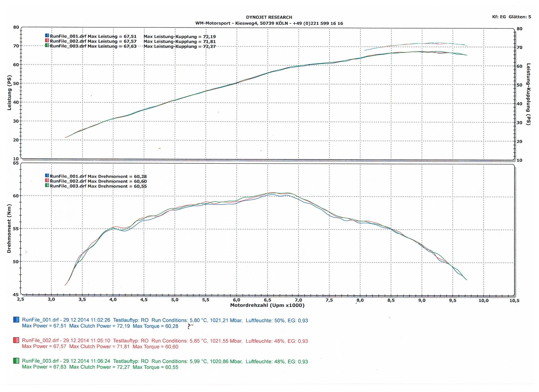Click blue RunFile_001 swatch in torque legend
This screenshot has width=539, height=392.
pyautogui.click(x=47, y=176)
